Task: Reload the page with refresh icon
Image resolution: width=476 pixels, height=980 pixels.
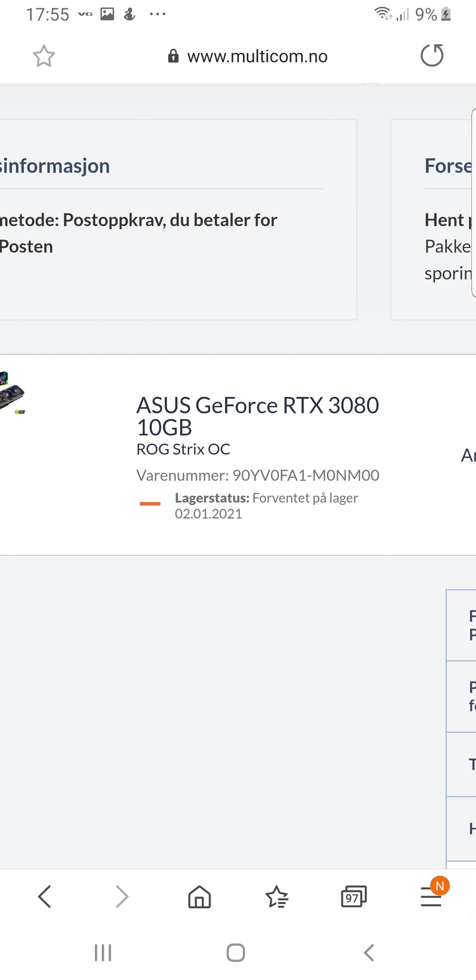Action: 432,55
